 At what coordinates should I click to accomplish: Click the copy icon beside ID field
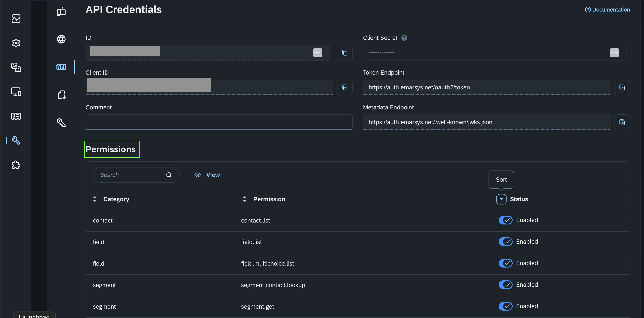[x=344, y=53]
